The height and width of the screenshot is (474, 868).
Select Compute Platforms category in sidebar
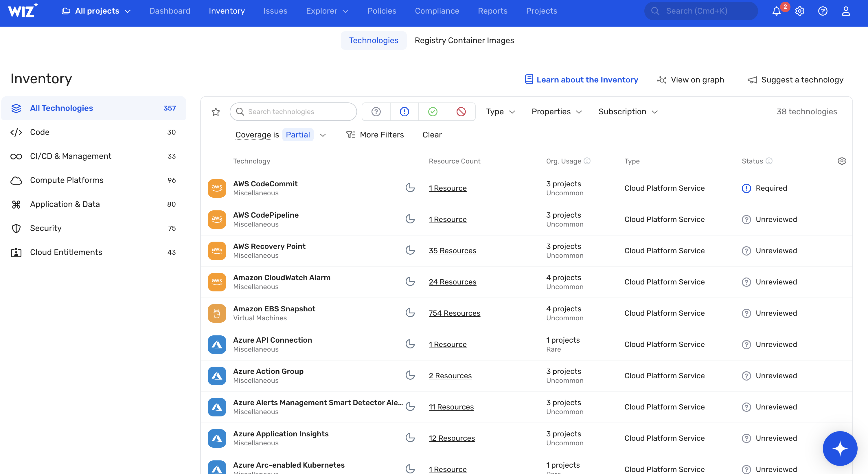(x=67, y=180)
